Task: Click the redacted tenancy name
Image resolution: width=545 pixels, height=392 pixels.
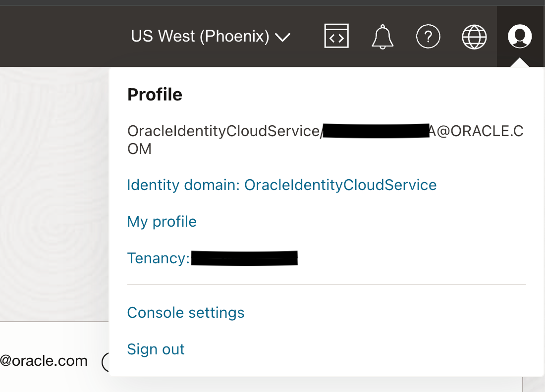Action: tap(244, 258)
